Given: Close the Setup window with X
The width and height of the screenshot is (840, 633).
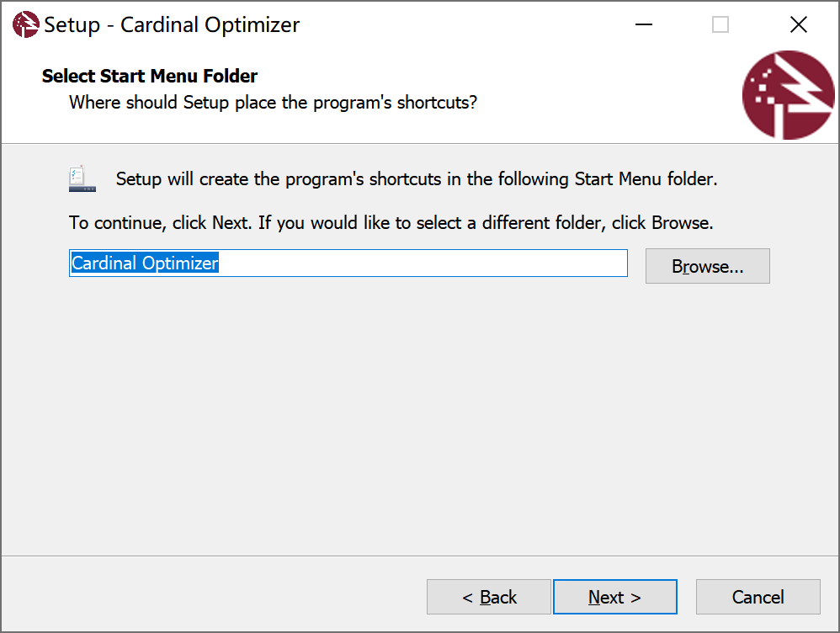Looking at the screenshot, I should (x=799, y=25).
